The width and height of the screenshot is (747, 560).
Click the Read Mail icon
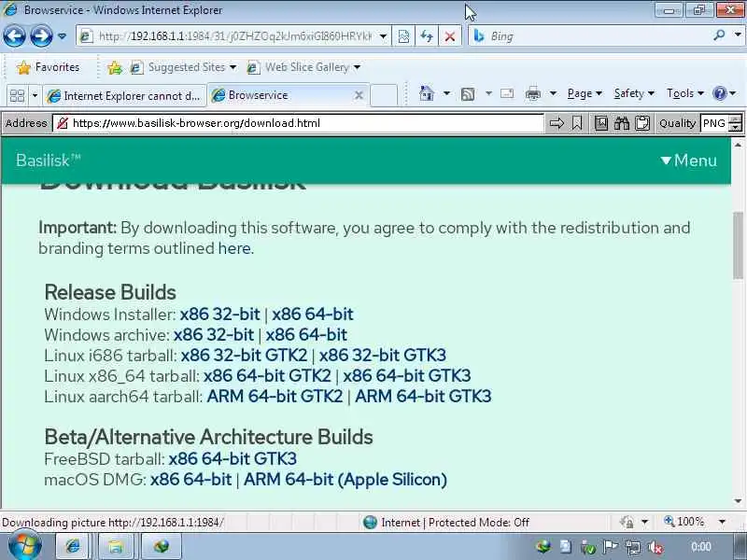507,93
